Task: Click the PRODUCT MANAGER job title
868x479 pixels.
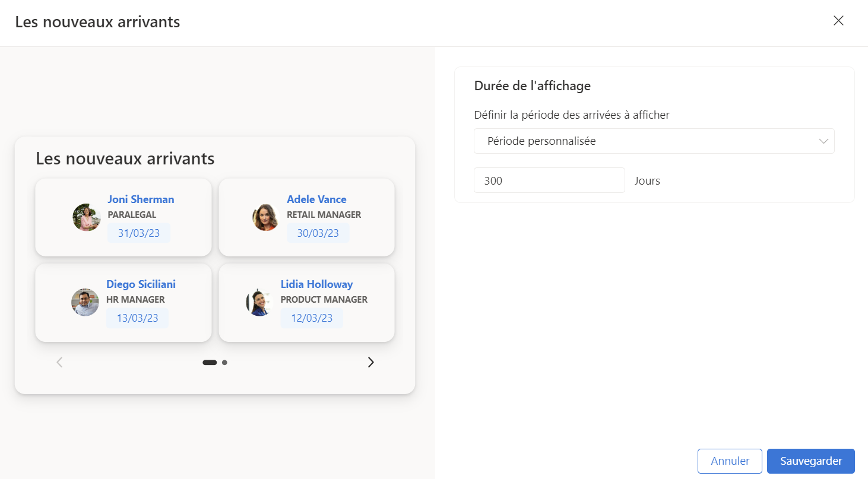Action: coord(324,300)
